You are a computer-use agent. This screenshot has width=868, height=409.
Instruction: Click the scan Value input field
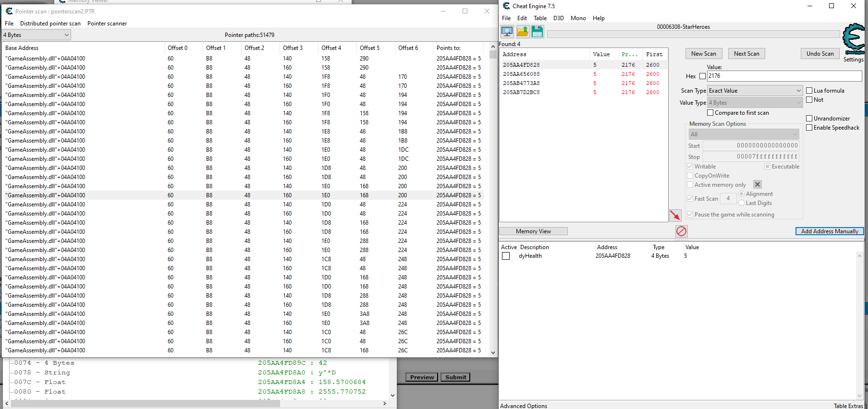pyautogui.click(x=784, y=76)
